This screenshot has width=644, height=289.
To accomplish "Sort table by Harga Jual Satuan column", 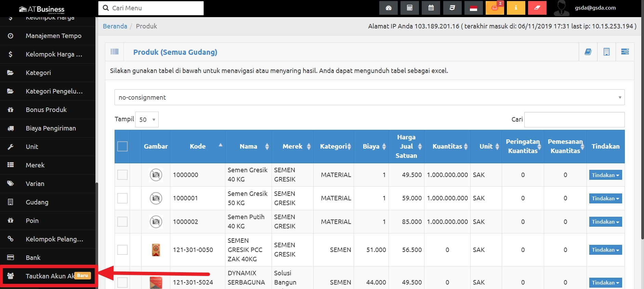I will pyautogui.click(x=406, y=146).
